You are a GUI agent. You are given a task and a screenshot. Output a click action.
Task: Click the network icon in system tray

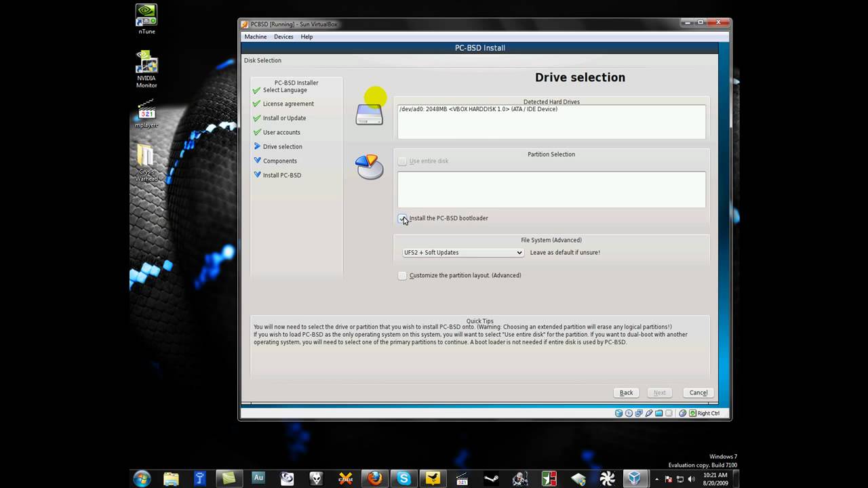pyautogui.click(x=680, y=479)
